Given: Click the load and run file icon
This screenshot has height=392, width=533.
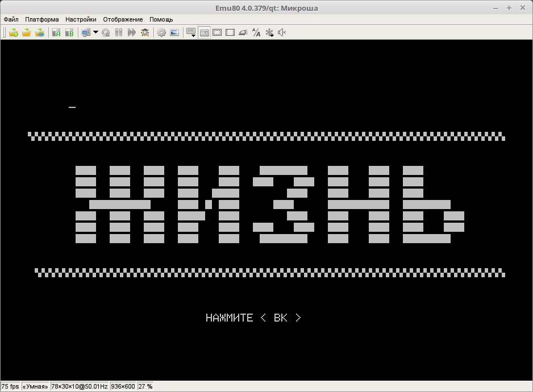Looking at the screenshot, I should [x=14, y=32].
